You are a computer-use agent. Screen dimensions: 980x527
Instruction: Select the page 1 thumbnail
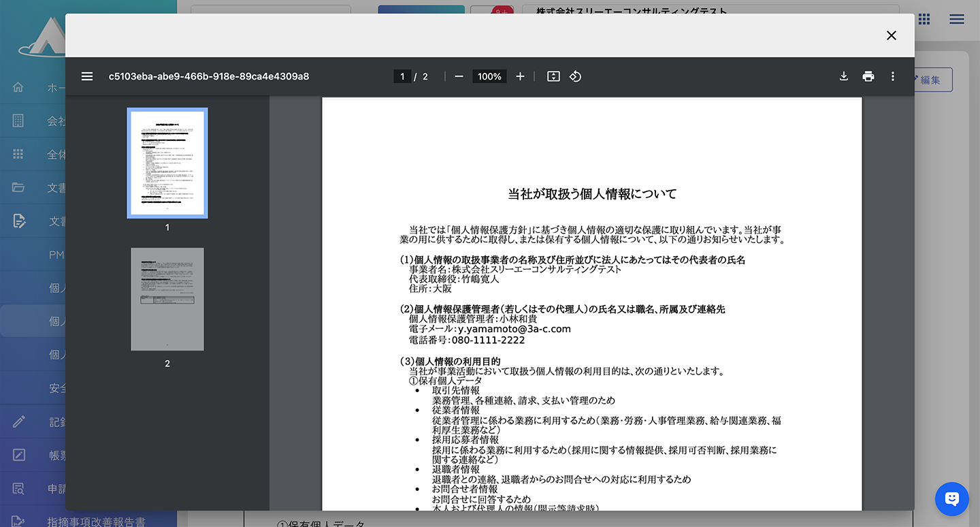point(167,163)
